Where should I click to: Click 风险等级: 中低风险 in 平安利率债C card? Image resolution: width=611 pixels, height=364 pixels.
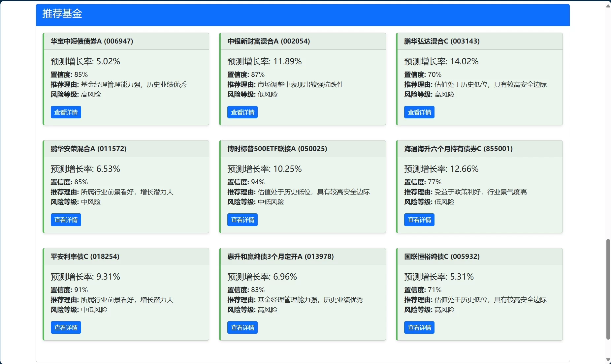(x=79, y=310)
